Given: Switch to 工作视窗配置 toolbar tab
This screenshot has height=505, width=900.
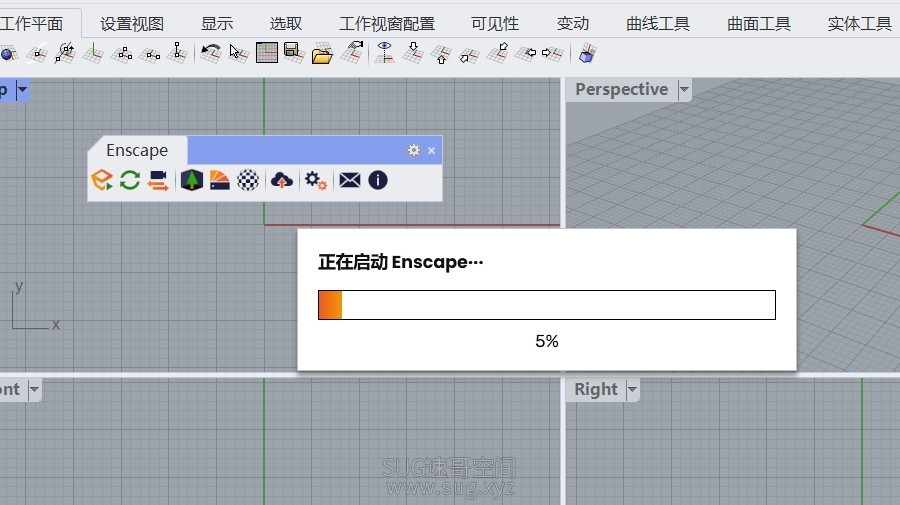Looking at the screenshot, I should [387, 24].
